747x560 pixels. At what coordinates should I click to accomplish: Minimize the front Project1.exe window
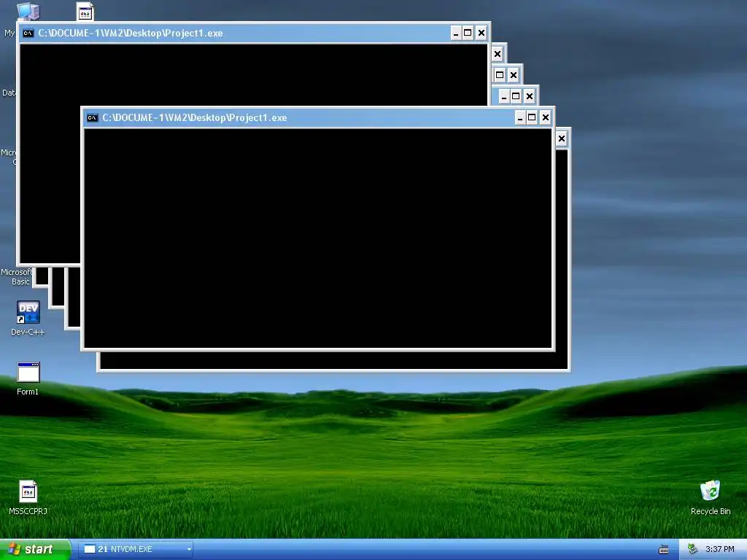pos(519,117)
